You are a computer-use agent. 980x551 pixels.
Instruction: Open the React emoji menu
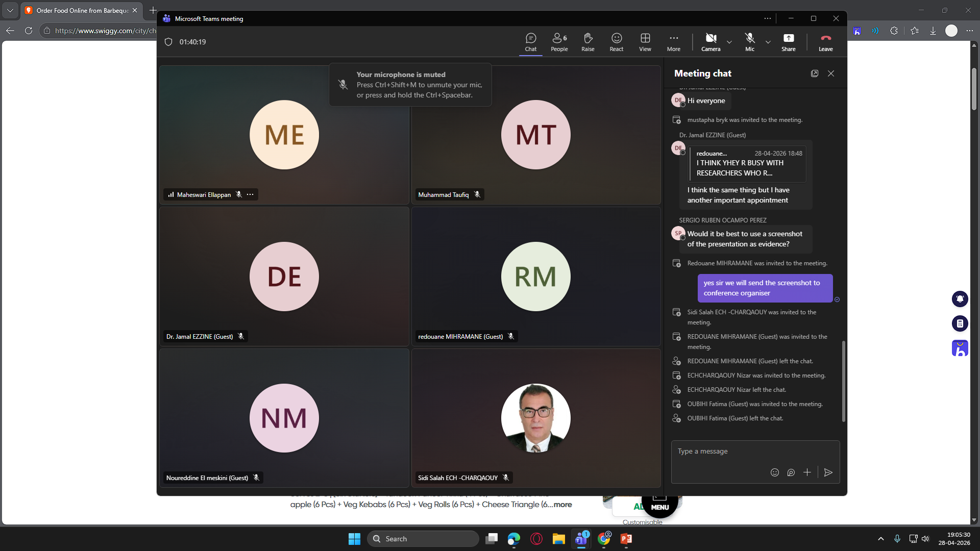click(617, 42)
